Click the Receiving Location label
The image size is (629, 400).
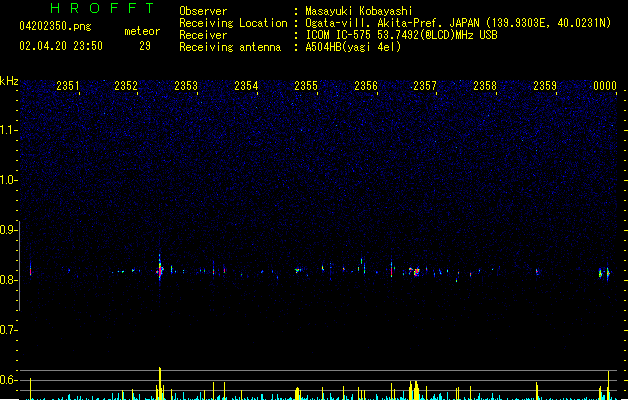233,23
